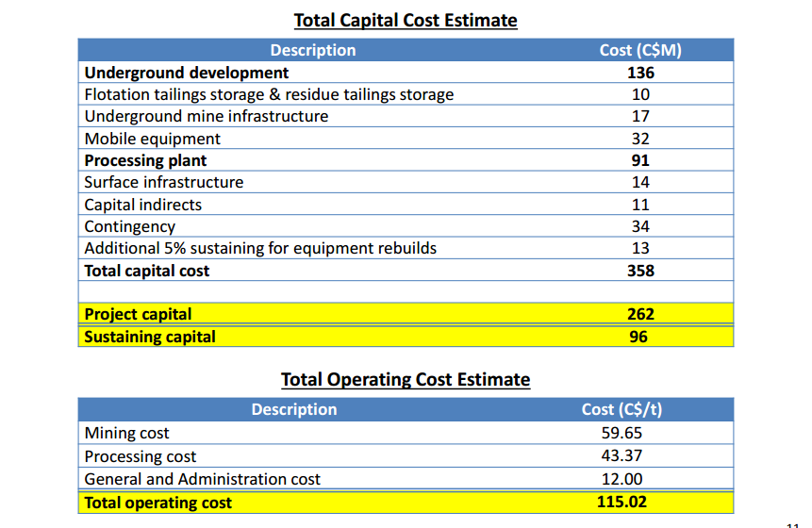Click the 'Total Operating Cost Estimate' heading
Screen dimensions: 812x528
pyautogui.click(x=406, y=379)
